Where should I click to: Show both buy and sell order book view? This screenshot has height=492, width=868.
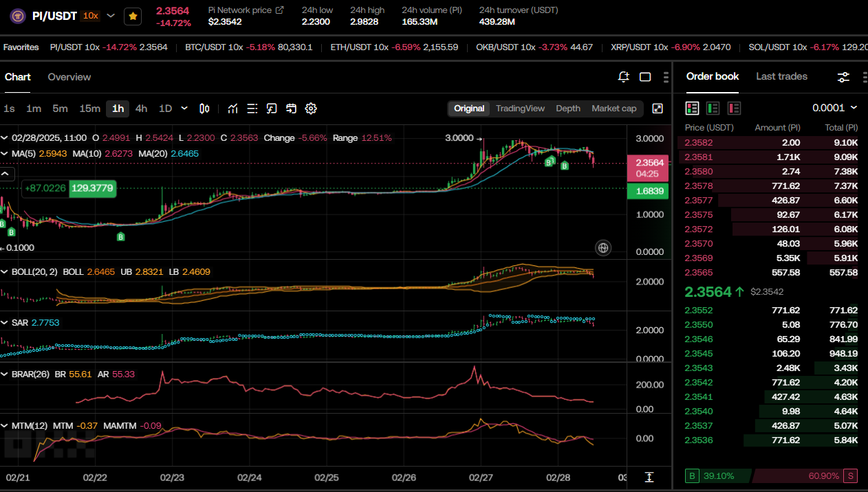point(692,108)
